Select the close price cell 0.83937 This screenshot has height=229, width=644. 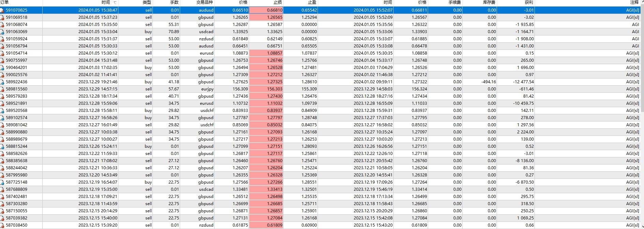click(x=419, y=111)
